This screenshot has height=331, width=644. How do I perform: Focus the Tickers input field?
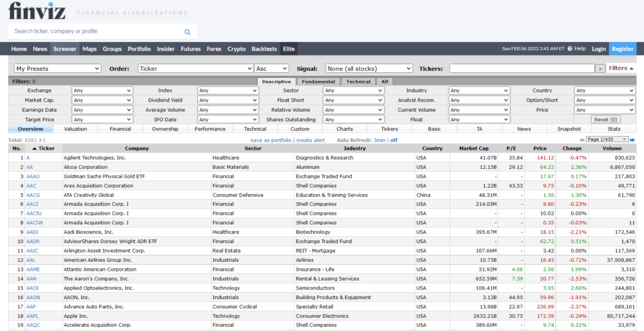click(x=521, y=68)
